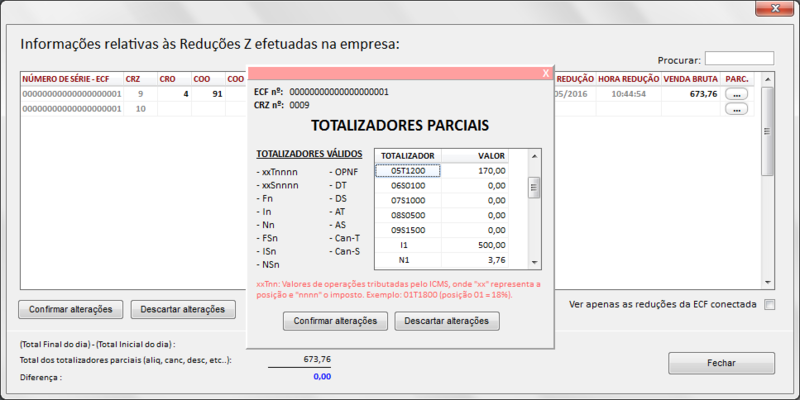Confirm alterações in the popup dialog
This screenshot has height=400, width=800.
[335, 321]
